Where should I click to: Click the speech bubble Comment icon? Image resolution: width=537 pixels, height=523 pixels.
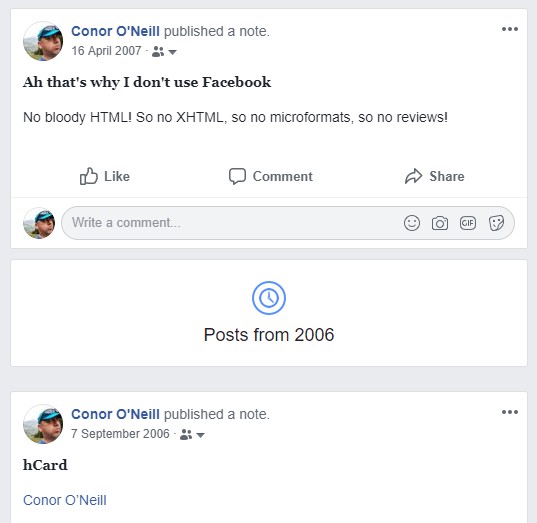237,176
